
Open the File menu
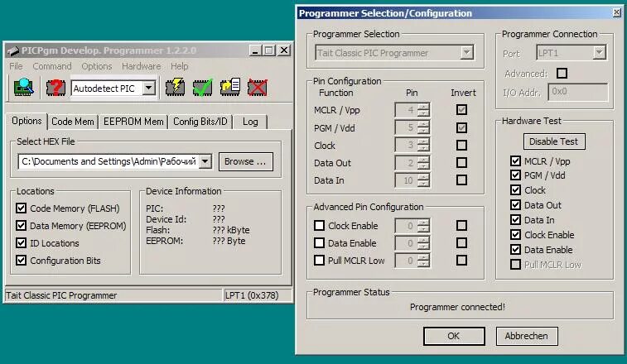point(16,66)
